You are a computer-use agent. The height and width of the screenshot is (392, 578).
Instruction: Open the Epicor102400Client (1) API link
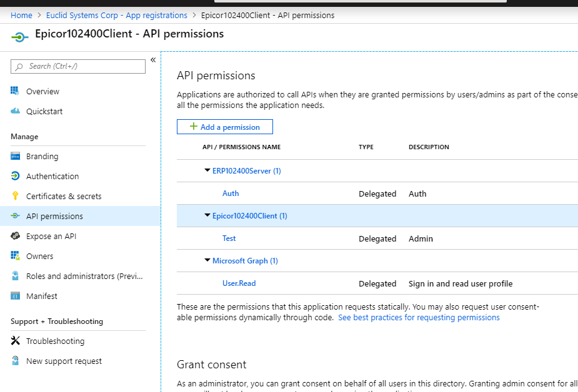click(249, 216)
